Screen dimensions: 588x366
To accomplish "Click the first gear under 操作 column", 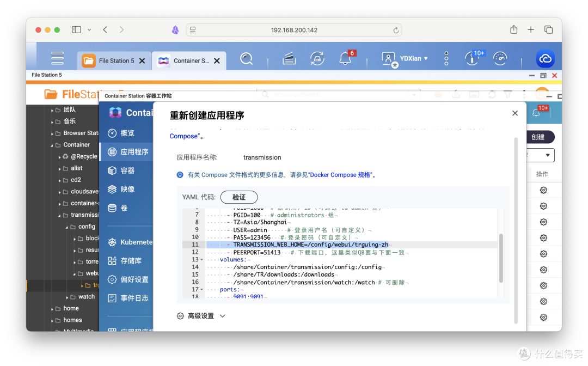I will (x=543, y=190).
